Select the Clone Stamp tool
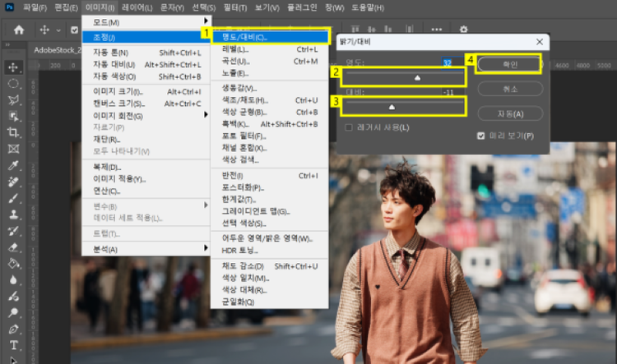Image resolution: width=617 pixels, height=364 pixels. point(13,214)
